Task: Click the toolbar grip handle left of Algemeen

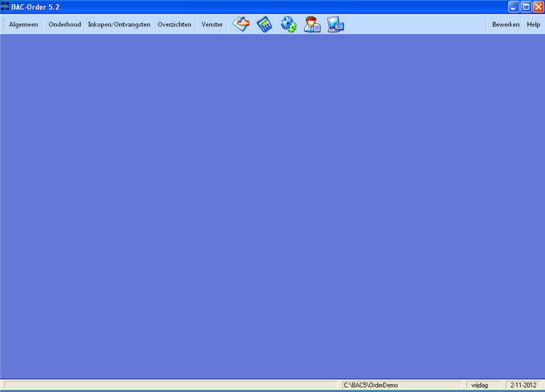Action: (x=4, y=25)
